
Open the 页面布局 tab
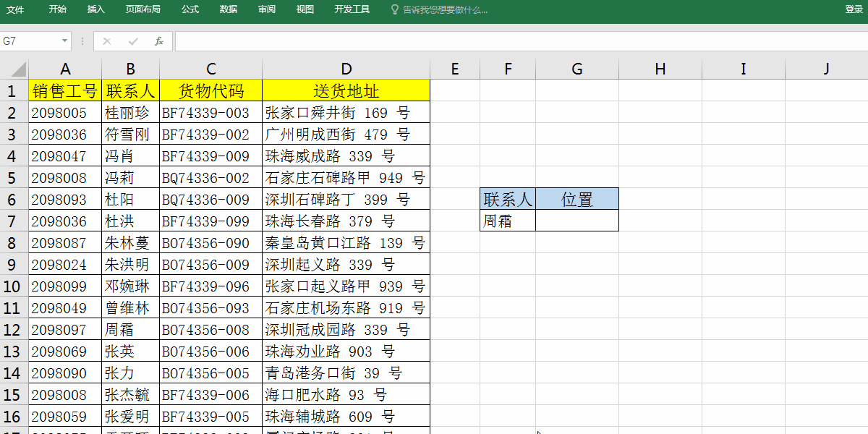(145, 10)
